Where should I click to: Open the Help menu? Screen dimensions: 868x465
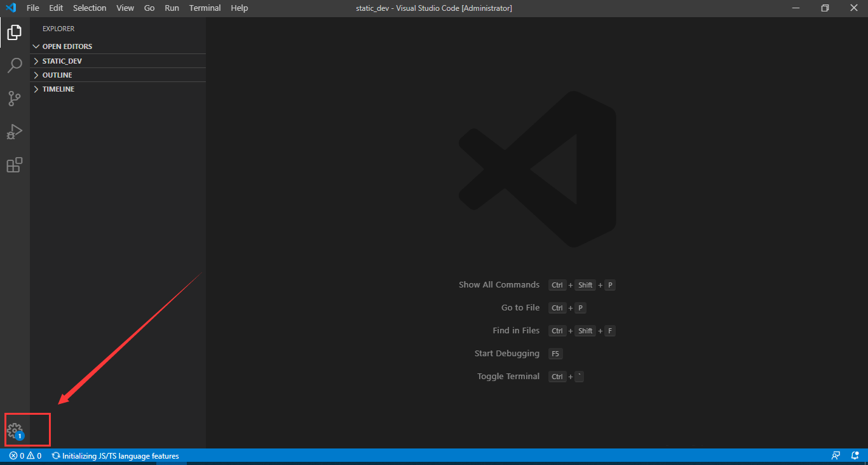240,8
